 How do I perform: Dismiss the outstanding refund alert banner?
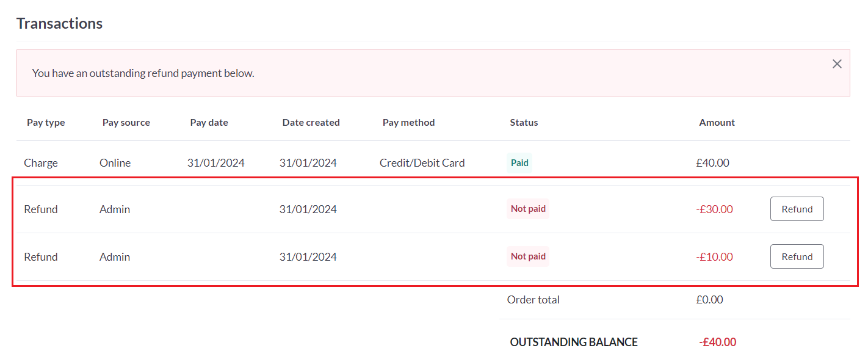(837, 64)
